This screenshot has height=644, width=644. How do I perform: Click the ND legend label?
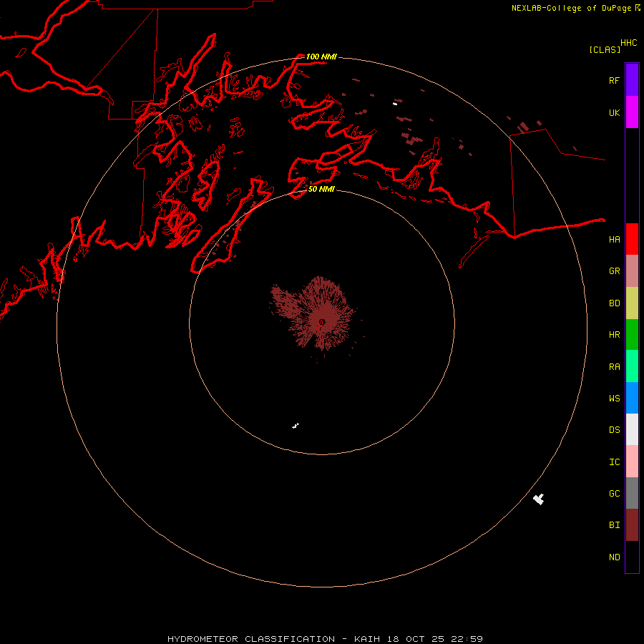click(x=614, y=557)
